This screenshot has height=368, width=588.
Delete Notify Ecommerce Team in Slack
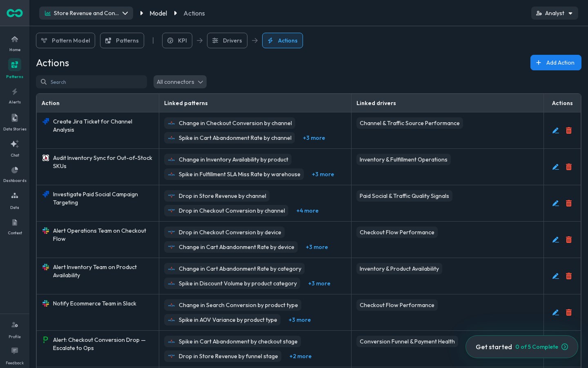coord(569,312)
